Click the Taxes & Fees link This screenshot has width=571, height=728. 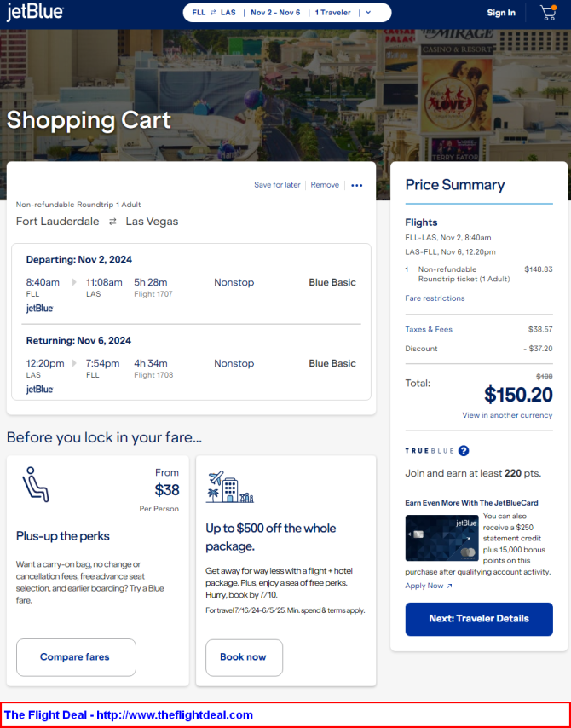pos(429,329)
